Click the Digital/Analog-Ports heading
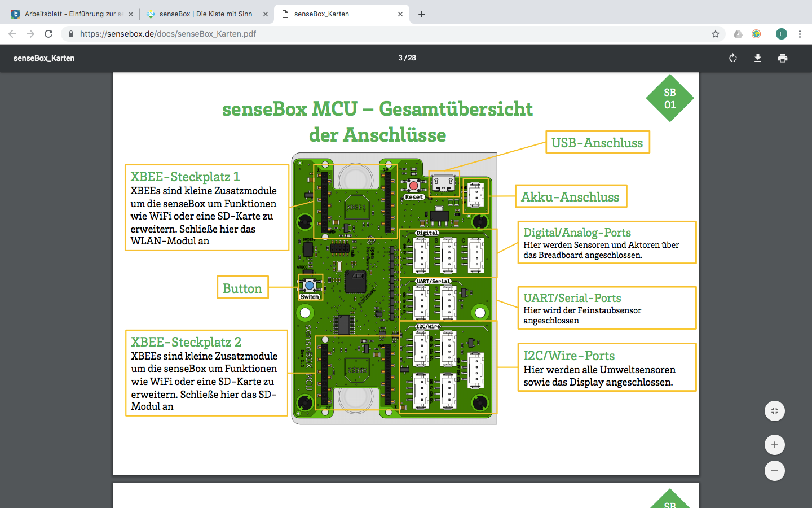This screenshot has width=812, height=508. (x=577, y=233)
